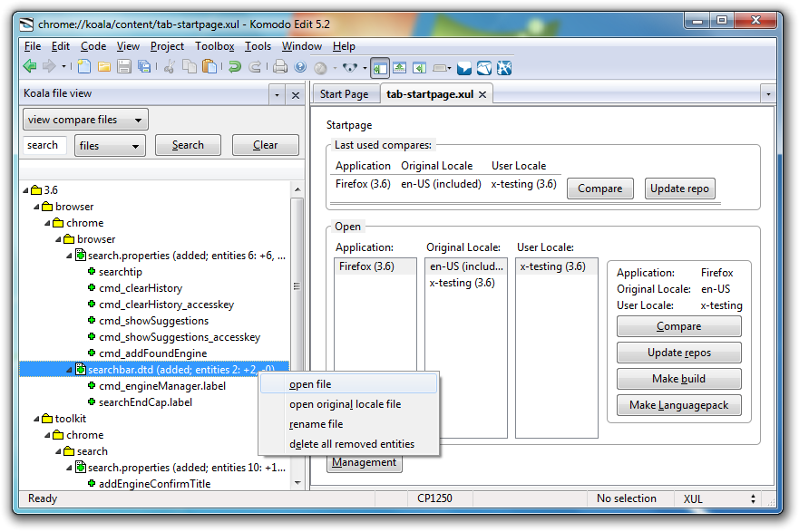
Task: Toggle the bottom pane visibility icon
Action: [x=399, y=67]
